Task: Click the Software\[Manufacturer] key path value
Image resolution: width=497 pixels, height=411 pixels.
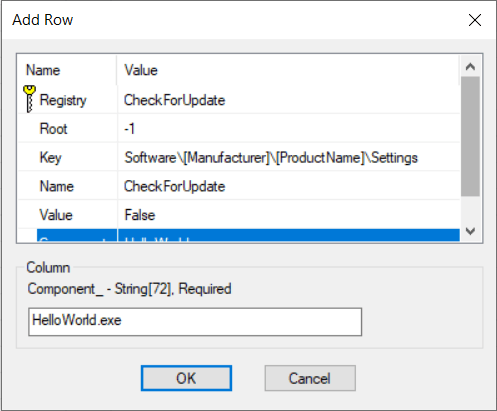Action: click(271, 157)
